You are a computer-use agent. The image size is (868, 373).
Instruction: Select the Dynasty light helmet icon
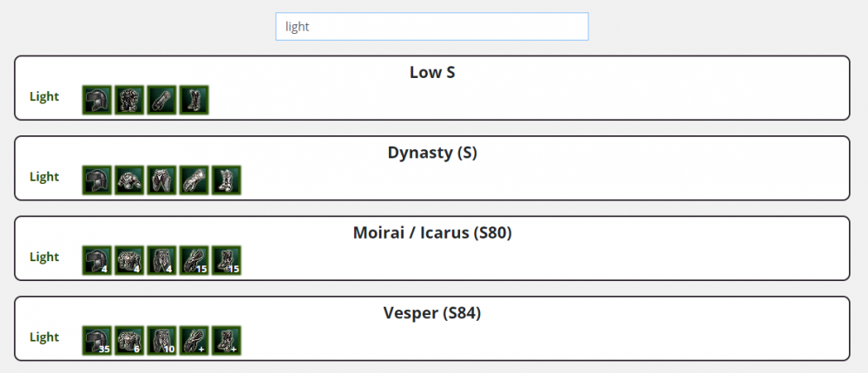(x=97, y=180)
